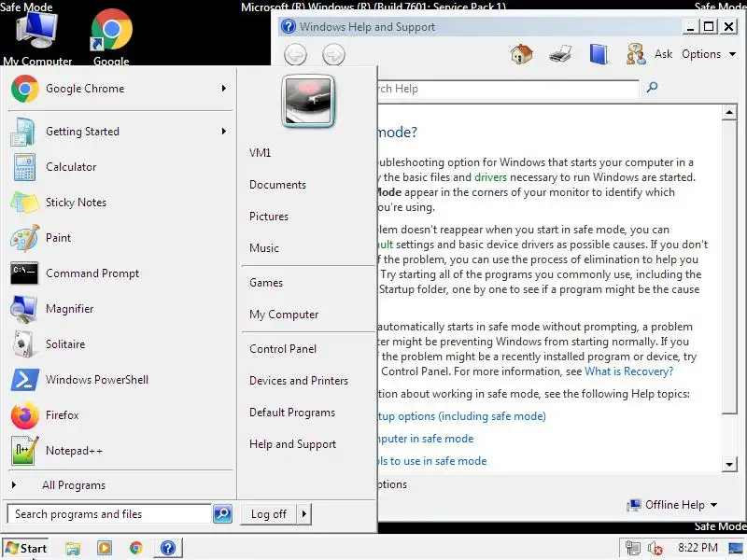This screenshot has height=560, width=747.
Task: Click the Show desktop tray icon
Action: (737, 548)
